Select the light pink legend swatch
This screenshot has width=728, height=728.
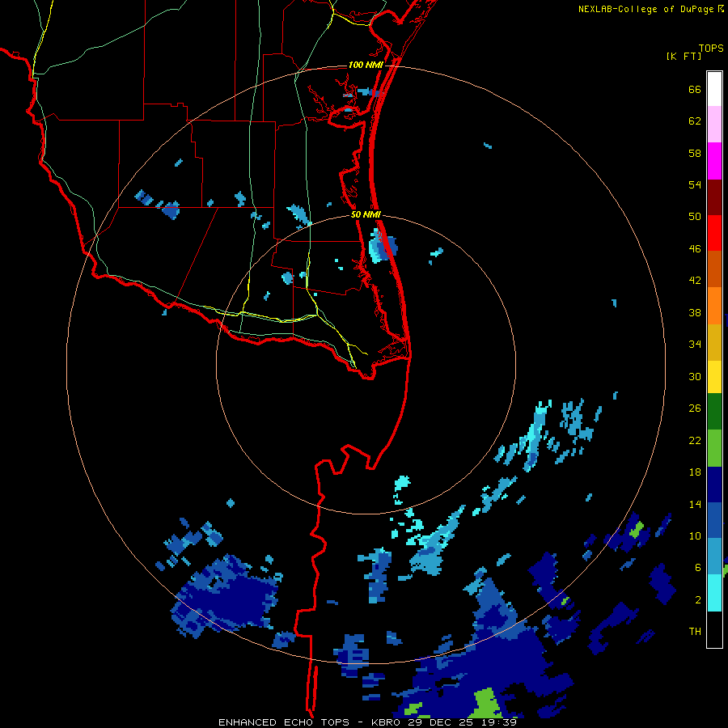(x=714, y=125)
